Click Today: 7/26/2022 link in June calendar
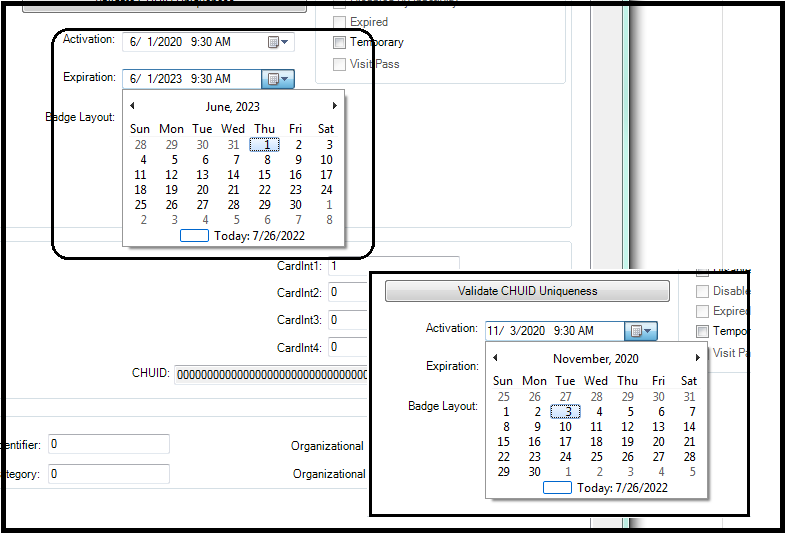This screenshot has height=533, width=786. (259, 236)
